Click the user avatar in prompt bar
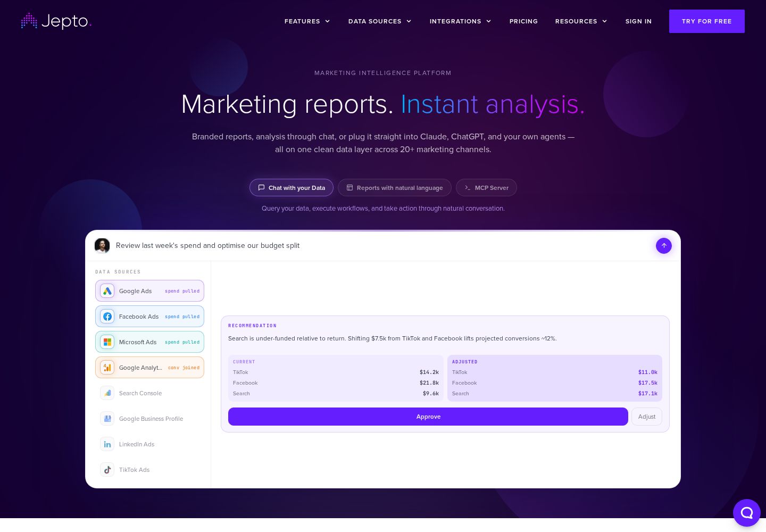766x532 pixels. tap(102, 246)
